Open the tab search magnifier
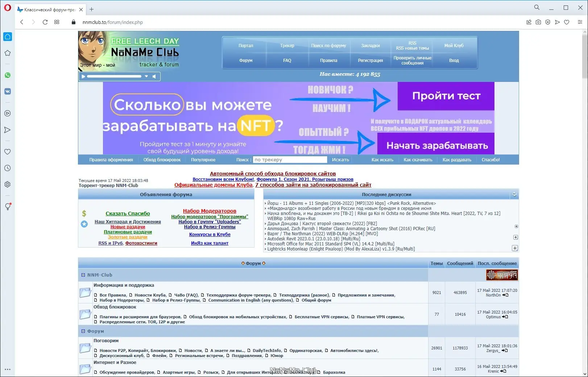The height and width of the screenshot is (377, 588). [537, 7]
